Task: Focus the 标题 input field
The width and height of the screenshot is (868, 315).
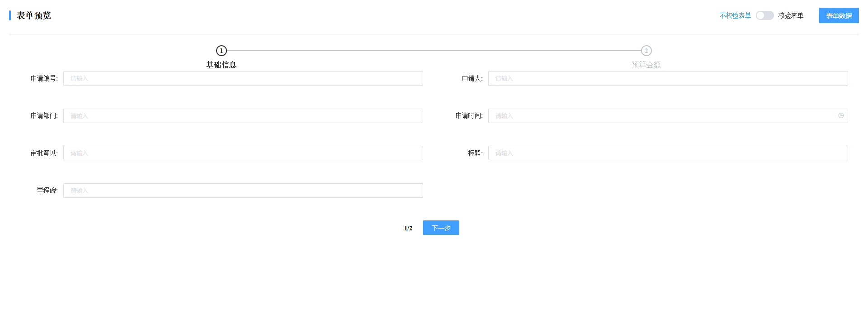Action: 668,153
